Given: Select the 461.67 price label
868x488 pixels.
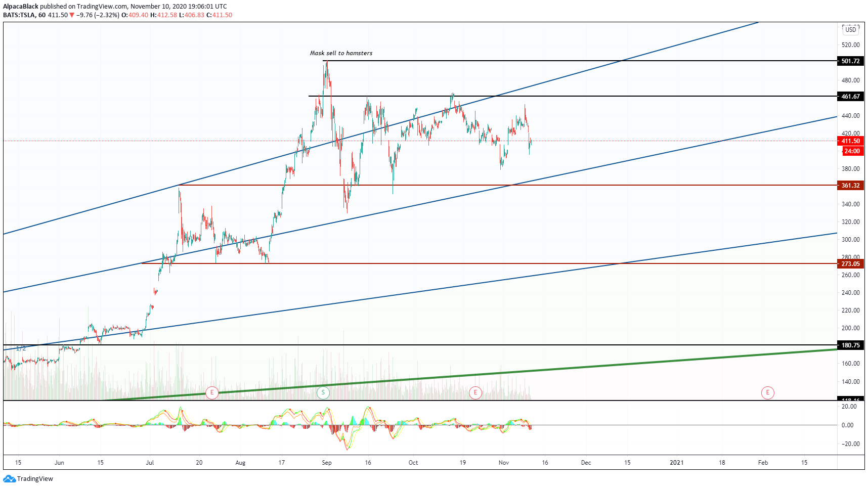Looking at the screenshot, I should pos(850,97).
